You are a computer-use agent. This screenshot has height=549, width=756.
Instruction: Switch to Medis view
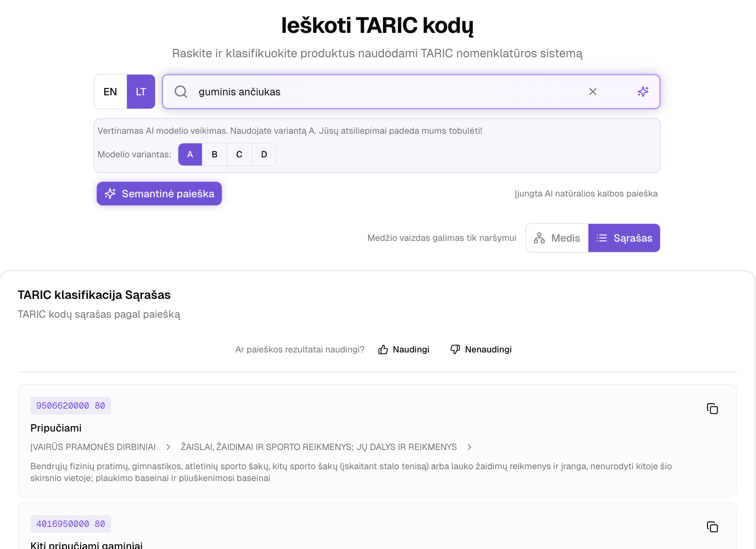[557, 238]
